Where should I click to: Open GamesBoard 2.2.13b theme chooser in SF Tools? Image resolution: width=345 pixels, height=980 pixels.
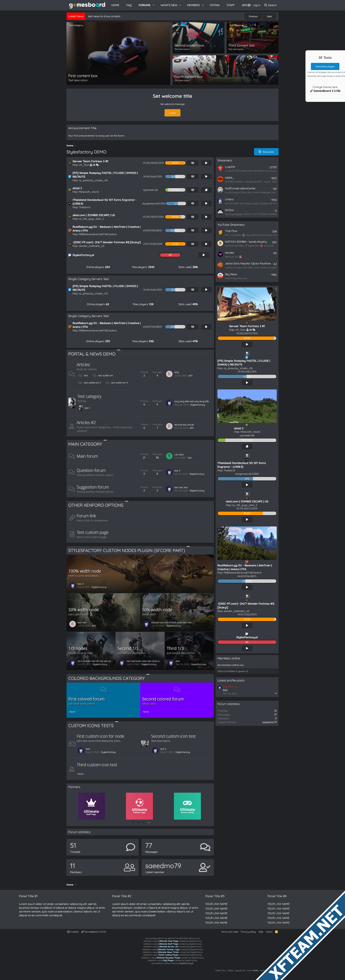click(325, 91)
